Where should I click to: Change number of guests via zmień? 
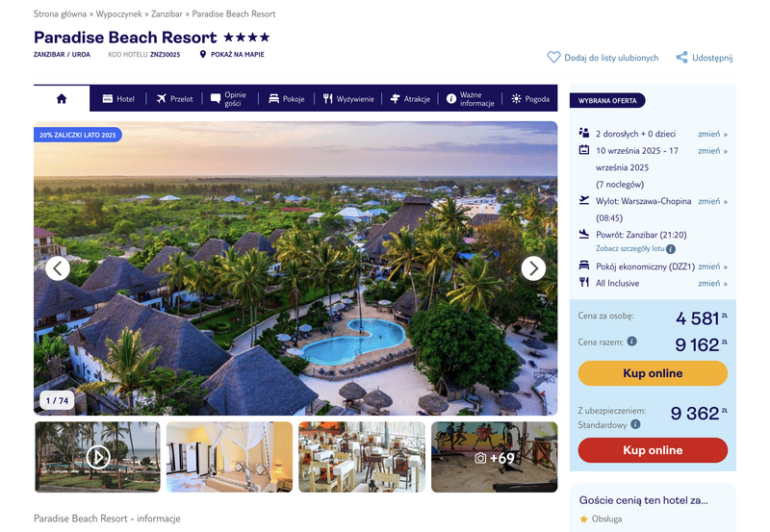(x=712, y=134)
